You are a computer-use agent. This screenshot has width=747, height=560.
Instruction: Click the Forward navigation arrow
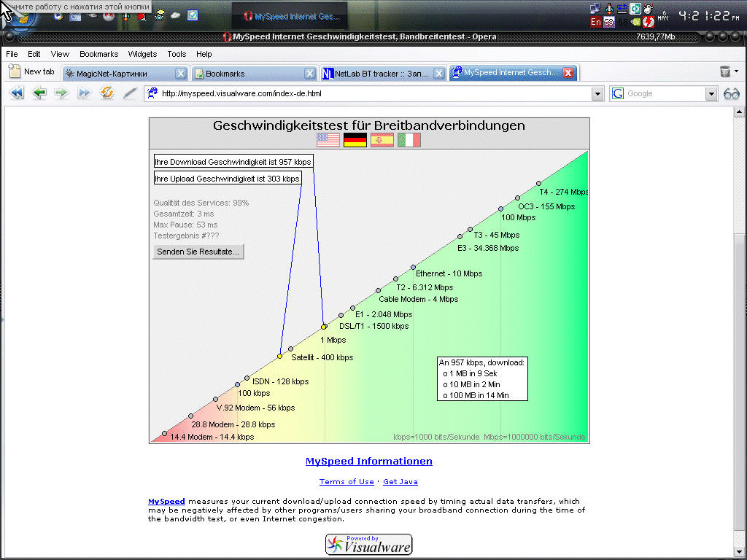[61, 93]
